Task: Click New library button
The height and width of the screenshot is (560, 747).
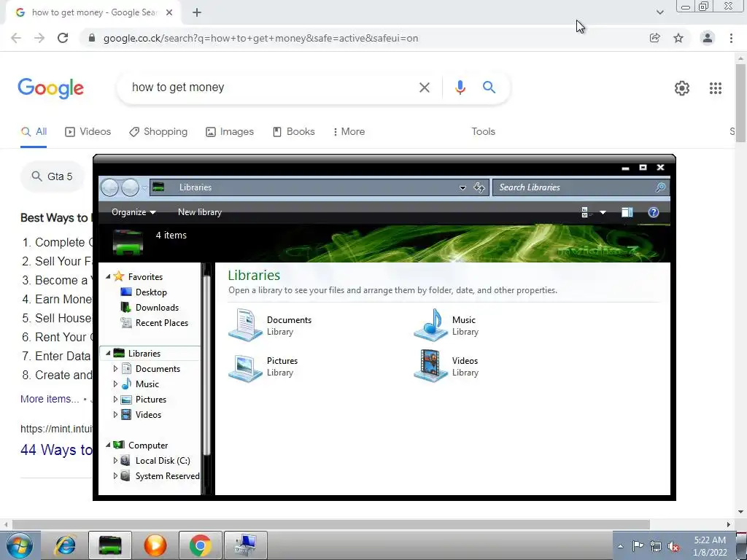Action: pyautogui.click(x=200, y=212)
